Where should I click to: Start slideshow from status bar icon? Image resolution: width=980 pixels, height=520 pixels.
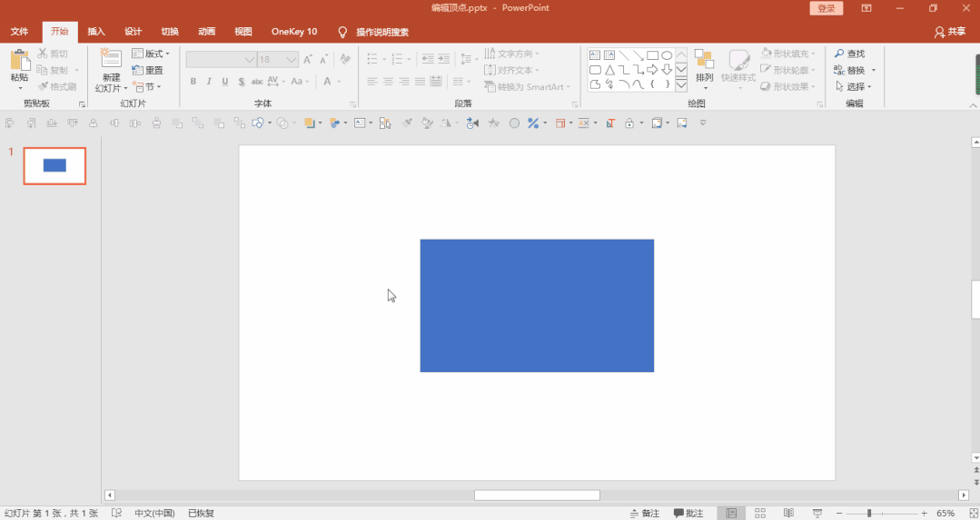[817, 513]
